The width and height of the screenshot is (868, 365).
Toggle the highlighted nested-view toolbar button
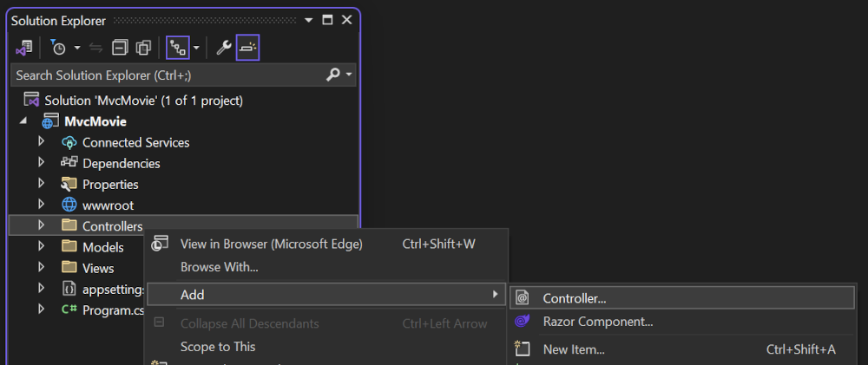click(x=178, y=47)
